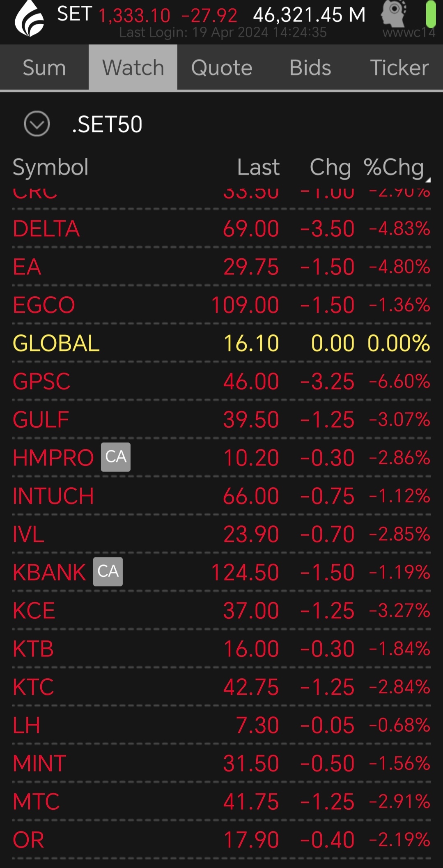
Task: Sort by the Symbol column header
Action: [50, 167]
